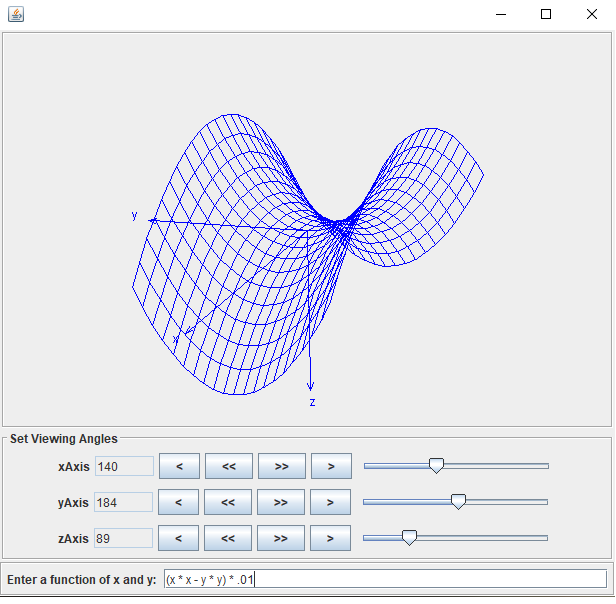Click the xAxis fast increase '>>' button
The image size is (616, 604).
point(282,466)
